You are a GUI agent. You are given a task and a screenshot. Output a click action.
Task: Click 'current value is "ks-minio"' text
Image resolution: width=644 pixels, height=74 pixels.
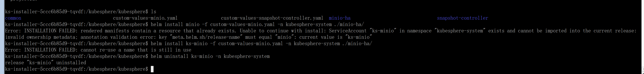click(336, 37)
